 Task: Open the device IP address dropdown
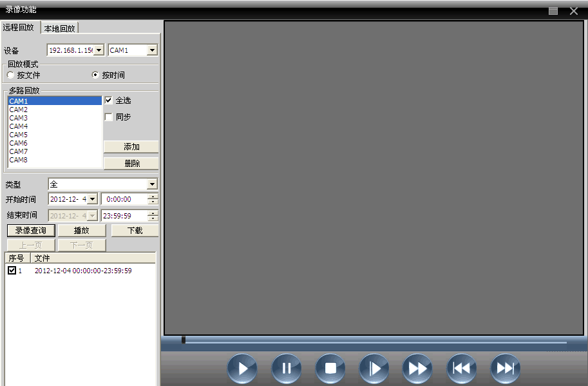pos(99,50)
